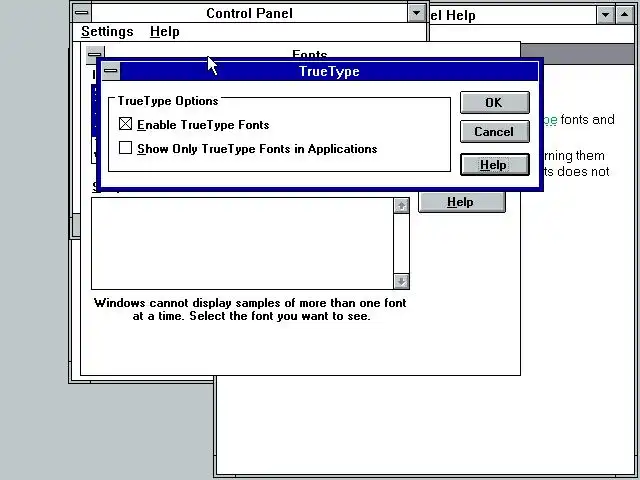The image size is (640, 480).
Task: Maximize the Control Panel Help window
Action: point(624,15)
